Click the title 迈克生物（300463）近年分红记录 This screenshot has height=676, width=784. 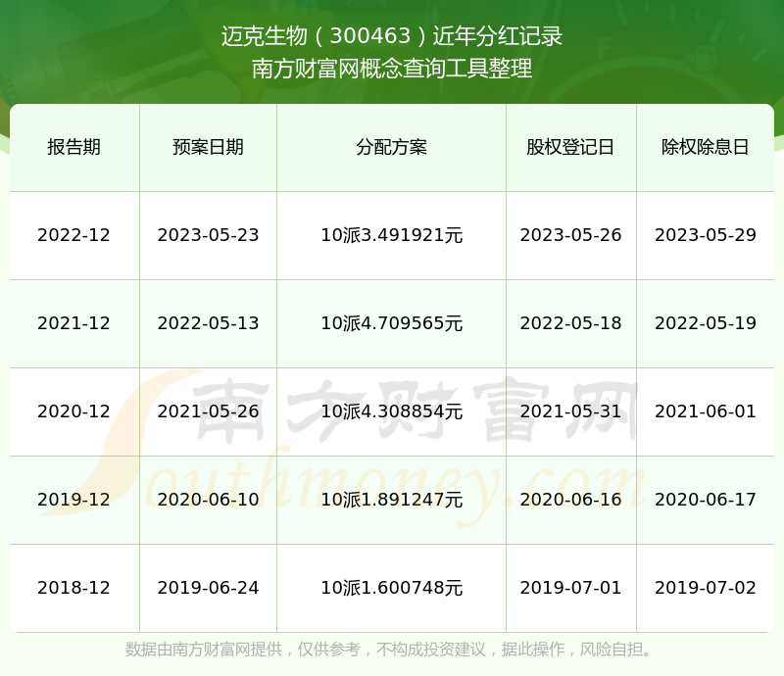click(x=392, y=36)
